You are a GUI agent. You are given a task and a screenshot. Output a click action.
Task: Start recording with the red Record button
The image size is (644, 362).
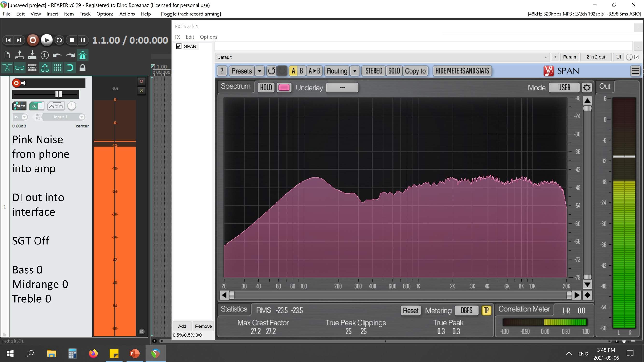(33, 40)
